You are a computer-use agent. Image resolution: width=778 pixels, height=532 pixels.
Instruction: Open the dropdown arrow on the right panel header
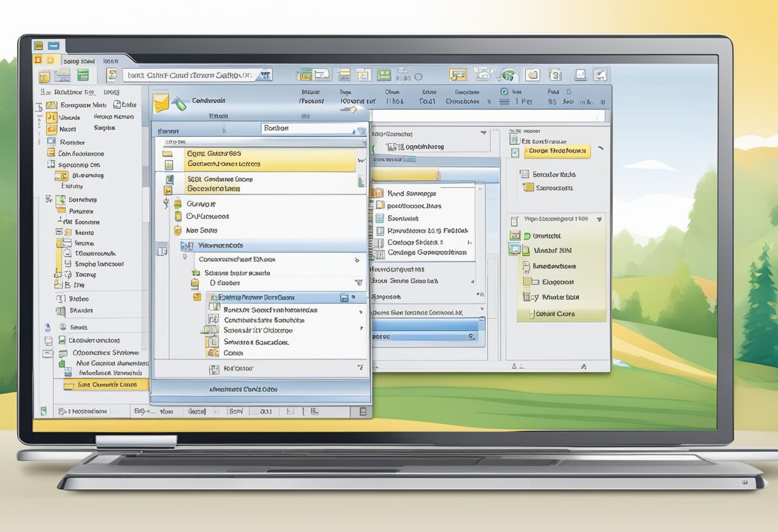[599, 219]
